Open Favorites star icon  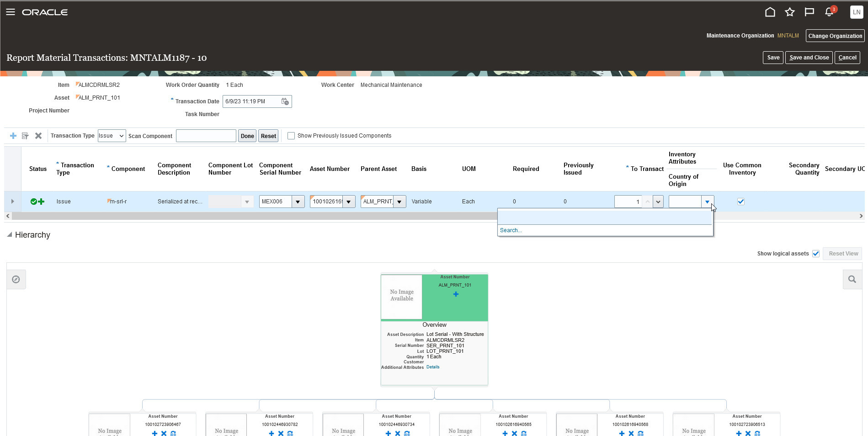click(x=790, y=12)
